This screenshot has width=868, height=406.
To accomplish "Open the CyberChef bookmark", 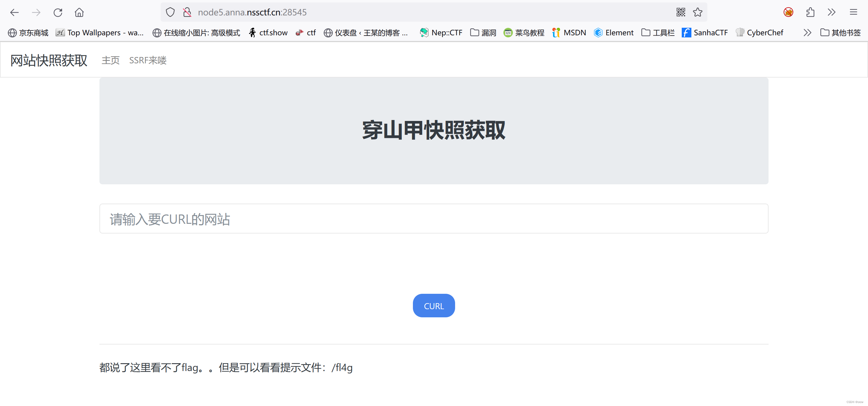I will click(759, 33).
